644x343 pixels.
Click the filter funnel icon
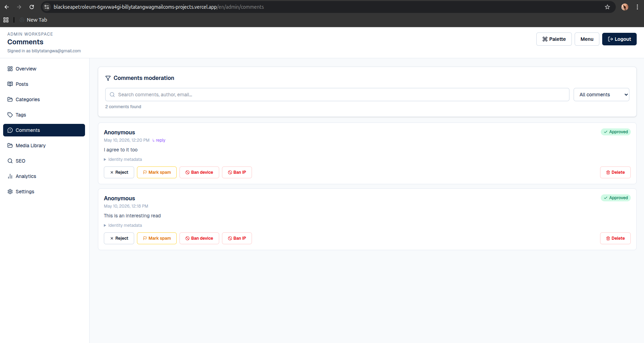(x=108, y=78)
